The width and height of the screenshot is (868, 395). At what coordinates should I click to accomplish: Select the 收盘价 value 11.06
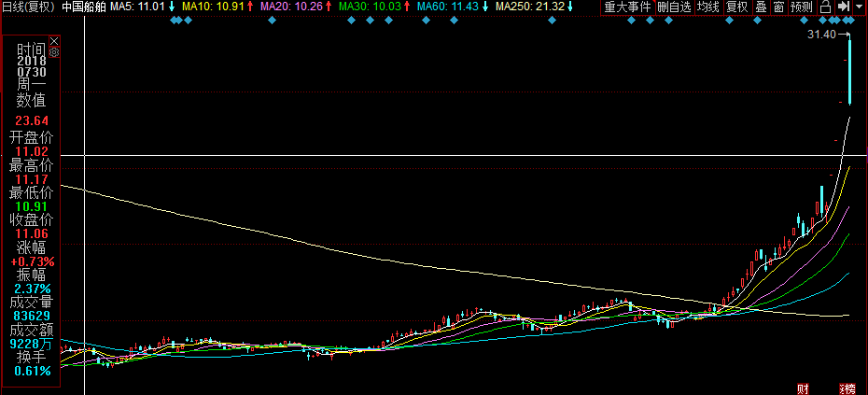(32, 233)
